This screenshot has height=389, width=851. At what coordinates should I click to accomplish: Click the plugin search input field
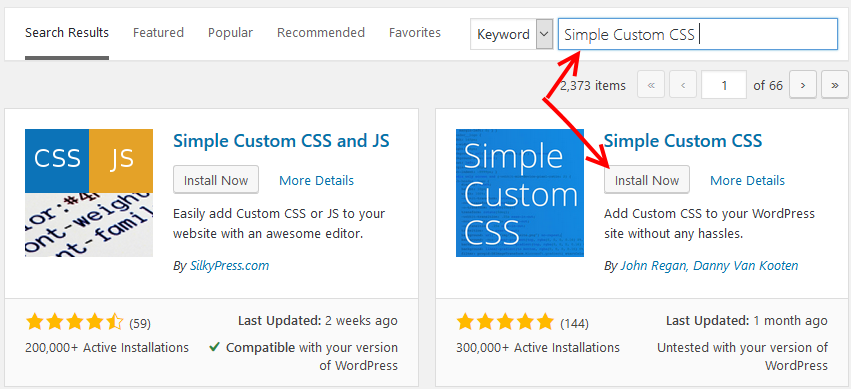[698, 34]
